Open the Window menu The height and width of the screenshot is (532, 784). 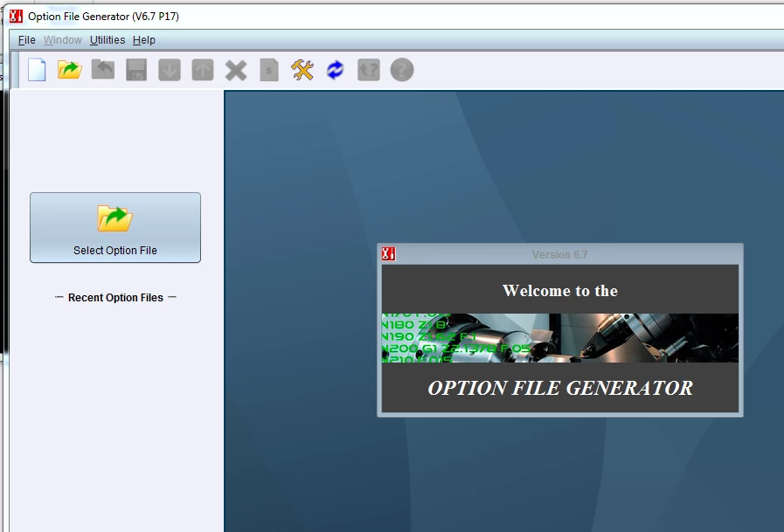point(63,40)
